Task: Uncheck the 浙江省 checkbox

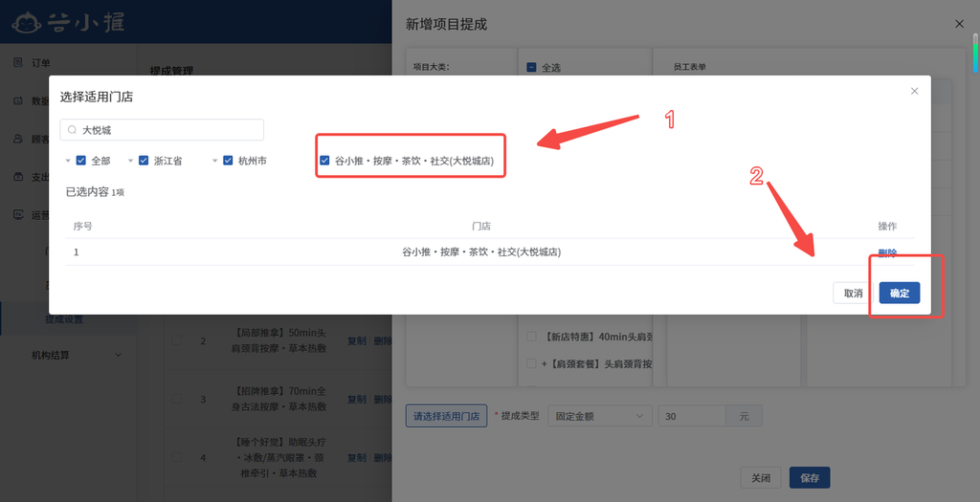Action: [144, 161]
